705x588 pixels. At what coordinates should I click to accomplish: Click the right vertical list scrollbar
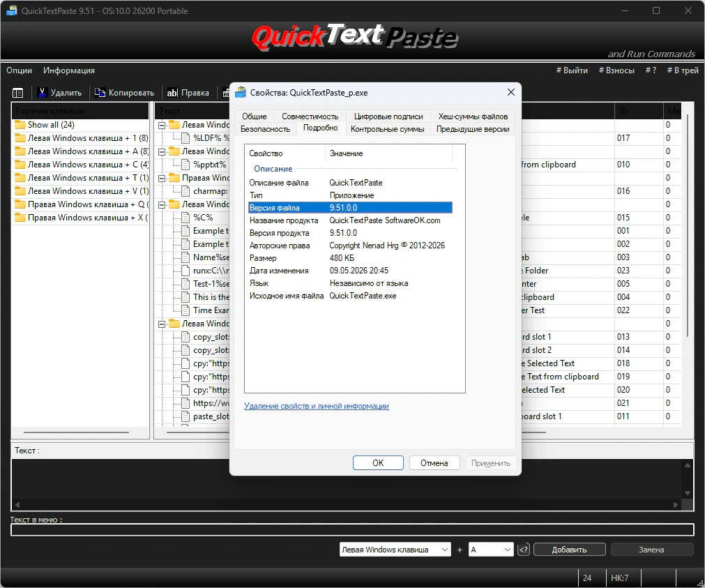[x=688, y=225]
